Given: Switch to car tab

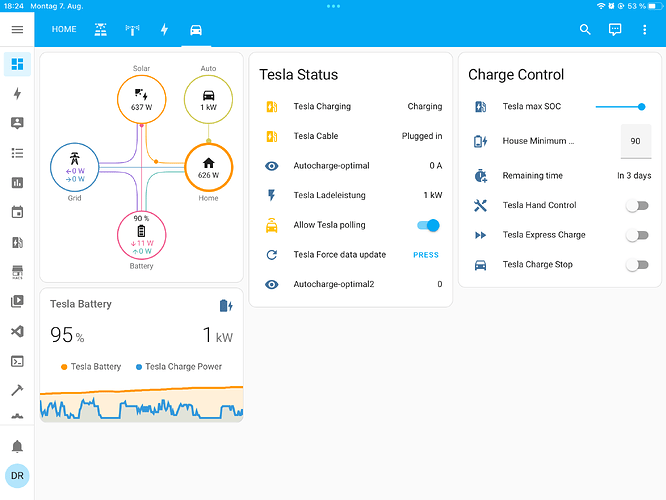Looking at the screenshot, I should coord(196,29).
